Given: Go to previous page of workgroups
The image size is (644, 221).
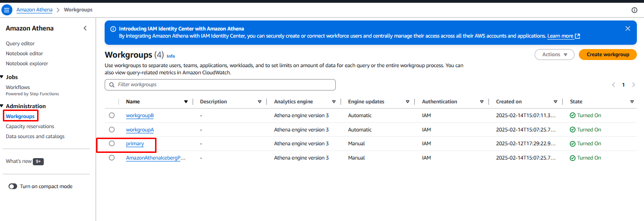Looking at the screenshot, I should [x=614, y=85].
